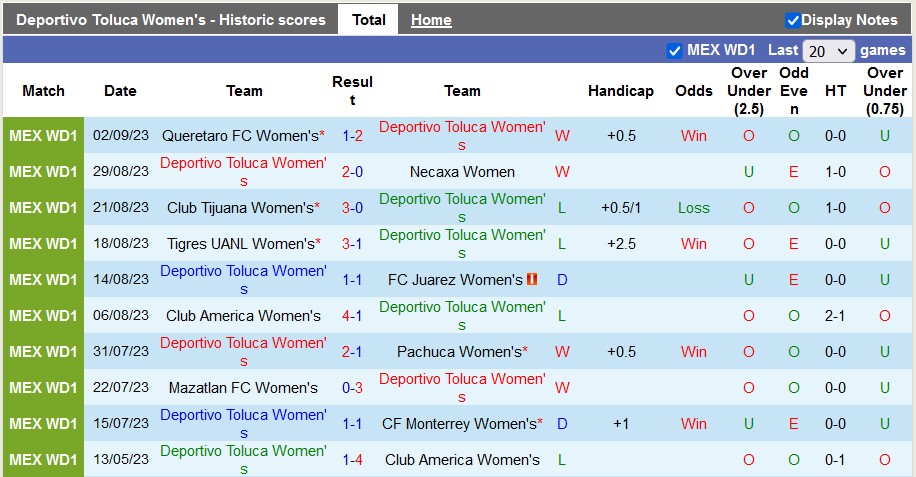Open Mazatlan FC Women's team link

[244, 388]
